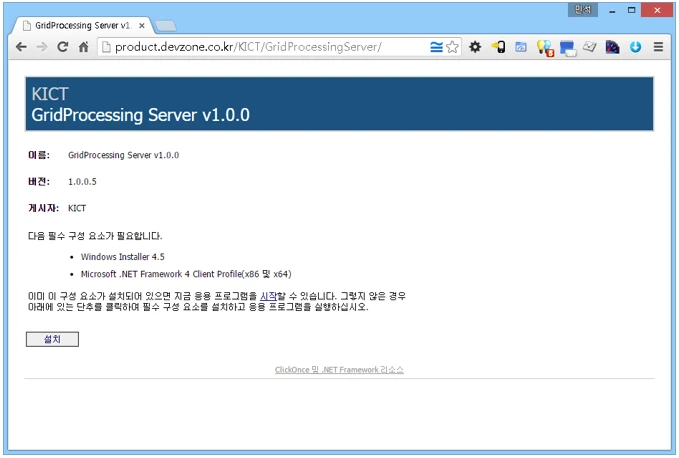The height and width of the screenshot is (458, 679).
Task: Click the dark picture extension icon
Action: [x=612, y=47]
